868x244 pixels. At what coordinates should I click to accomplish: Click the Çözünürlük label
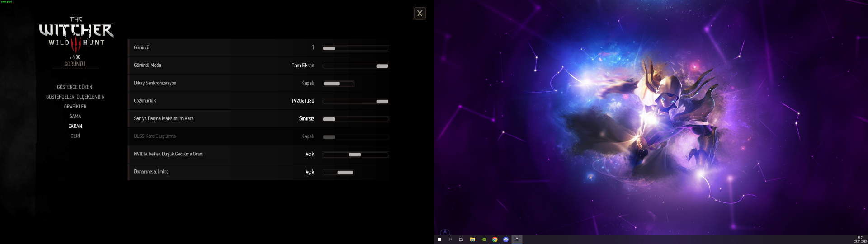(x=145, y=101)
